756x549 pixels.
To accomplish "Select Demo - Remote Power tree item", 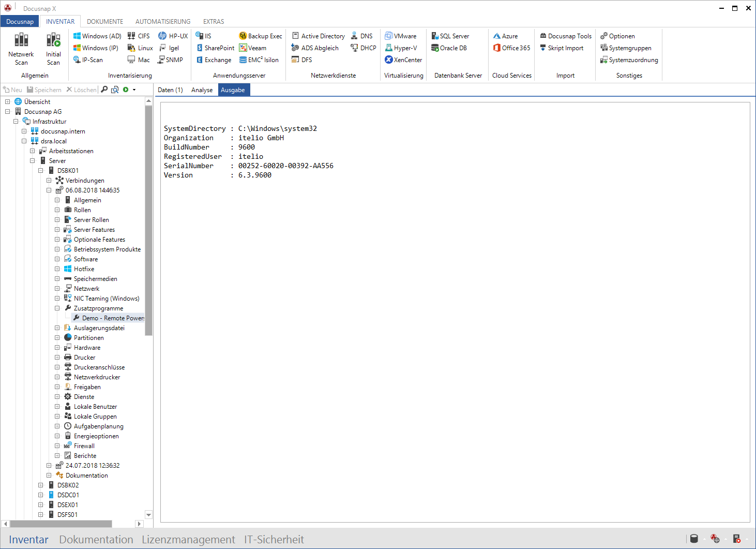I will 109,318.
